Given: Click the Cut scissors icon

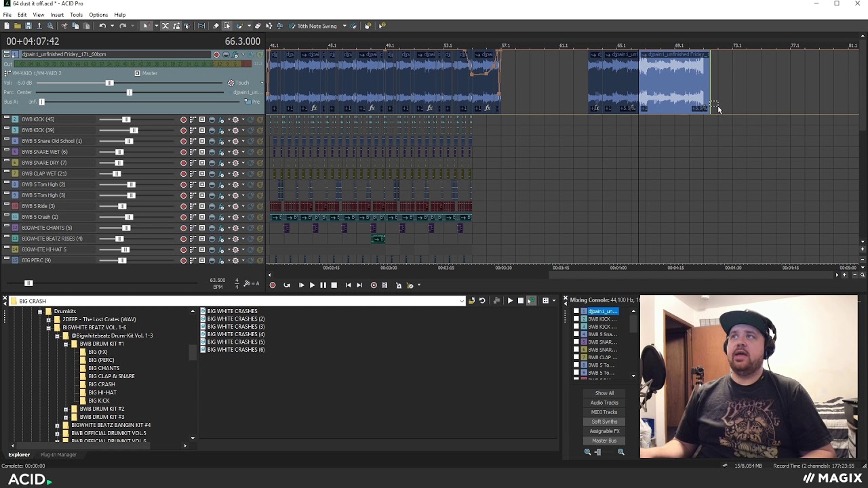Looking at the screenshot, I should click(64, 26).
